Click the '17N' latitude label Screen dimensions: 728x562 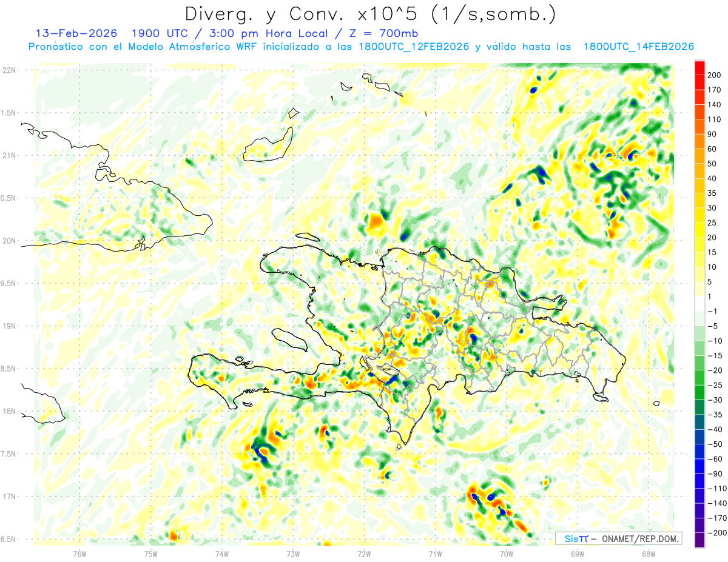click(9, 497)
